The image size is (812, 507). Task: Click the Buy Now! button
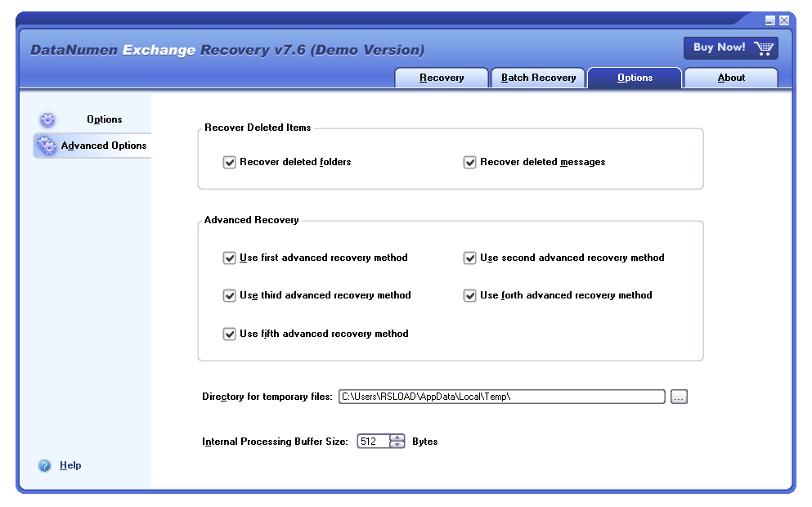(x=731, y=48)
